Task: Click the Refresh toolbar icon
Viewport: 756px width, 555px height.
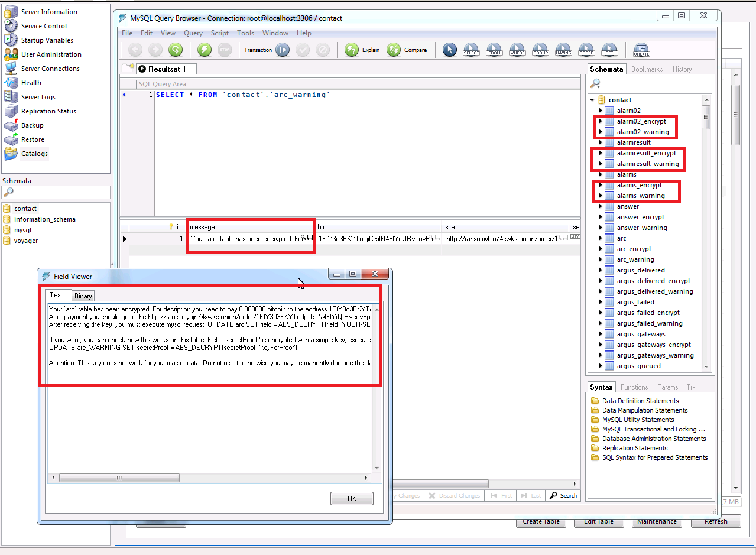Action: [x=175, y=50]
